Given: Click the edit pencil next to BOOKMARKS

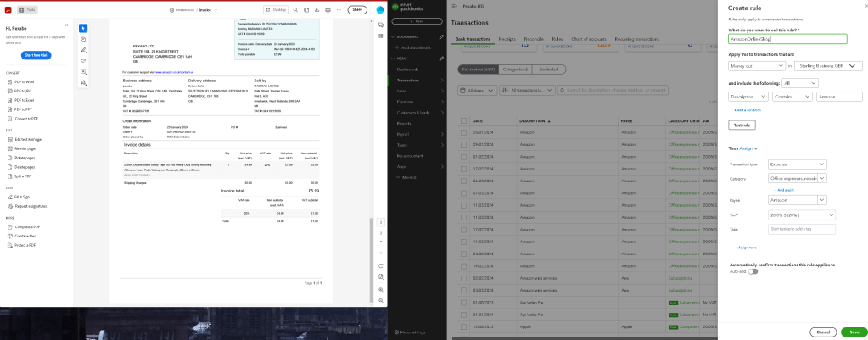Looking at the screenshot, I should tap(441, 37).
